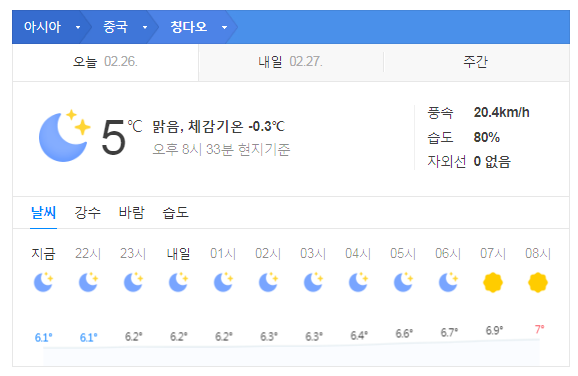The height and width of the screenshot is (376, 578).
Task: Click the 03시 hour label
Action: click(313, 254)
